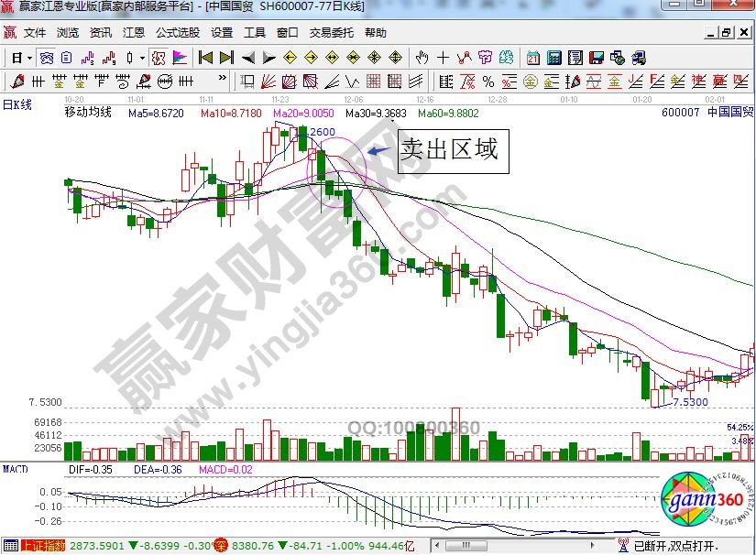
Task: Click the black left arrow navigation icon
Action: 248,58
